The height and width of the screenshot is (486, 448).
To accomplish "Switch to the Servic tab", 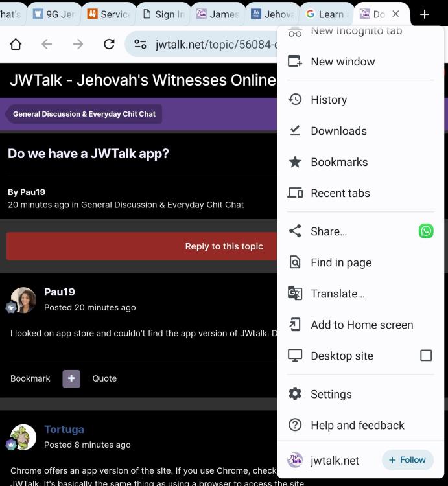I will coord(108,14).
